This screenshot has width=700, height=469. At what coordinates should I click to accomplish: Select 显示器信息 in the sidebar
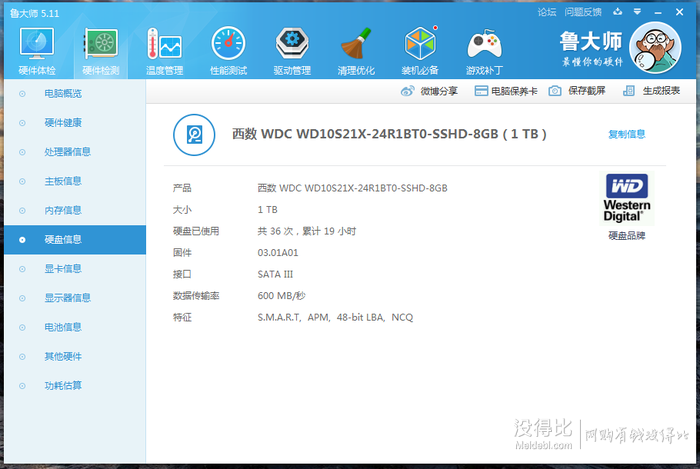coord(75,298)
